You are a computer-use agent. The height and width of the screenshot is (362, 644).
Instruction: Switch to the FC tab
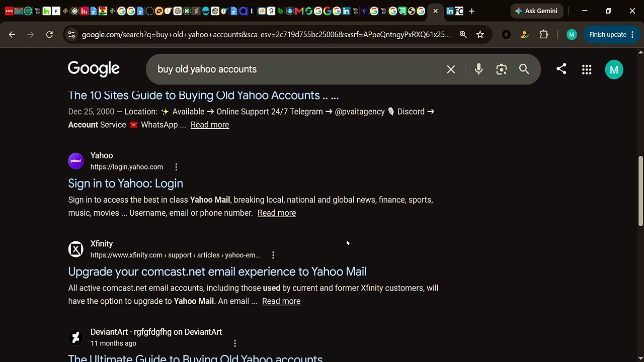[x=459, y=11]
